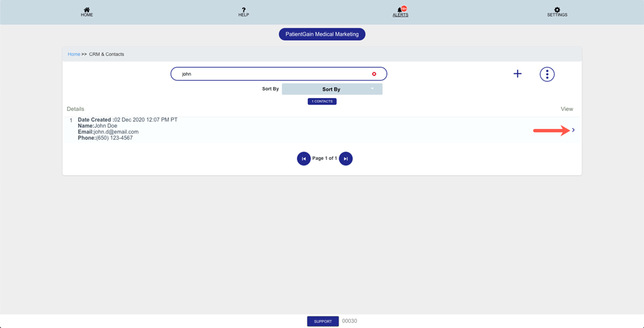The width and height of the screenshot is (644, 328).
Task: Select the John Doe name text
Action: tap(106, 126)
